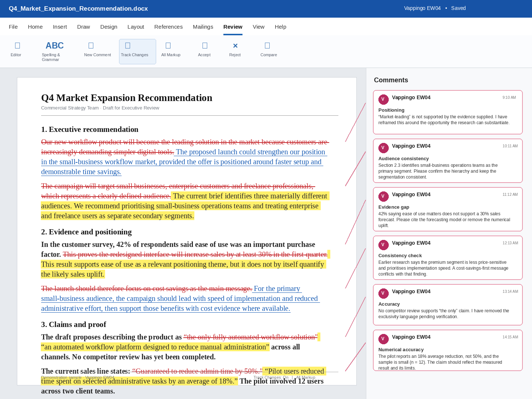This screenshot has height=399, width=532.
Task: Switch to the Insert tab
Action: [x=60, y=27]
